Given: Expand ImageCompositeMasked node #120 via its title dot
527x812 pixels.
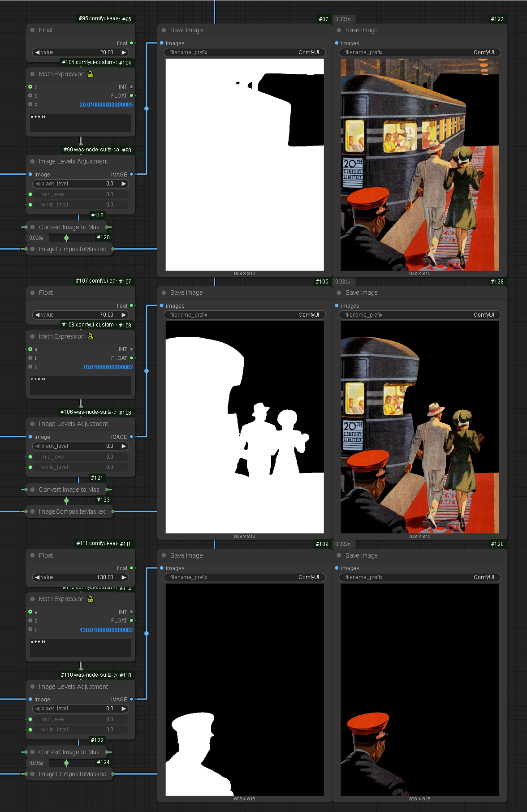Looking at the screenshot, I should [x=33, y=249].
